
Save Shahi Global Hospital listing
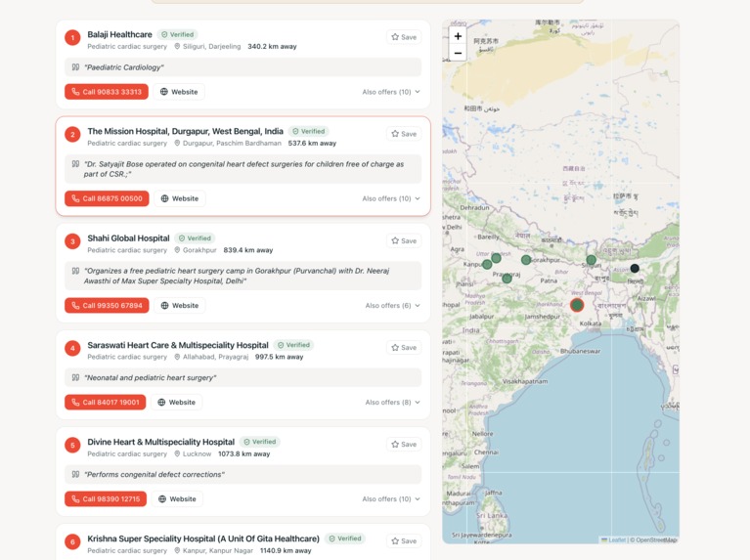[404, 240]
